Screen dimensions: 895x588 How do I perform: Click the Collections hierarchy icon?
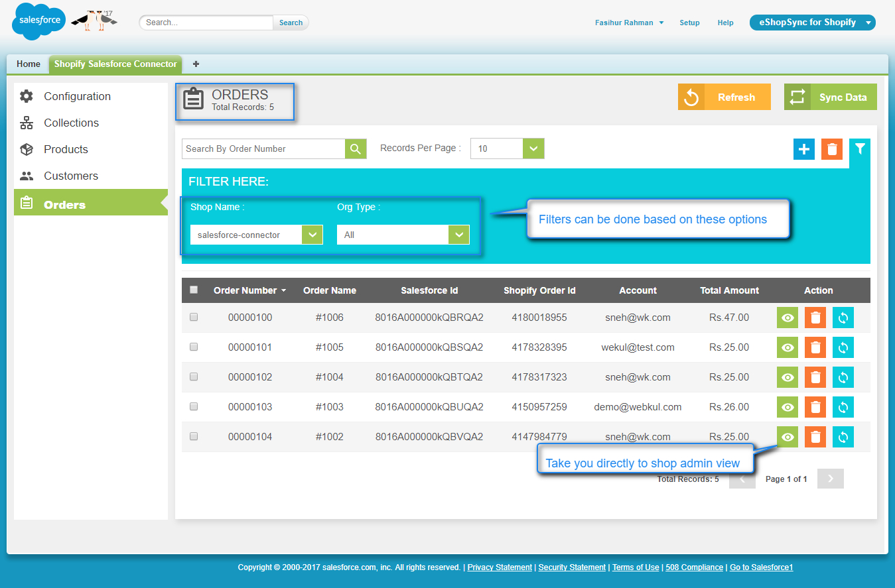27,123
